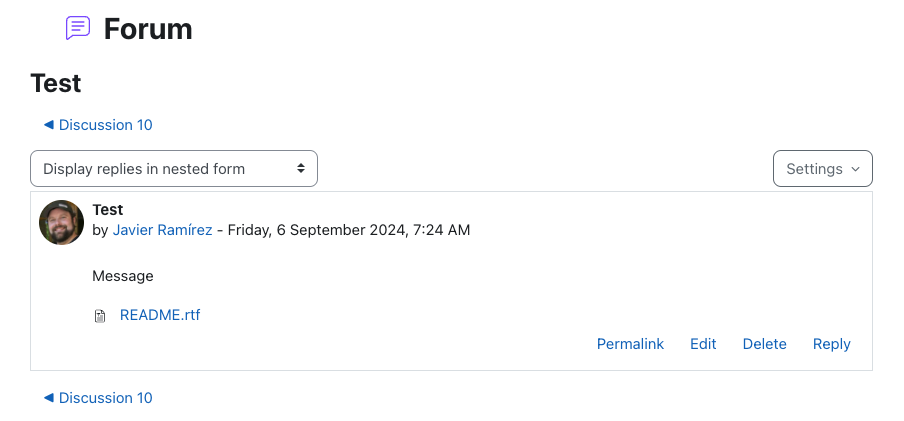Delete the Test forum post
The height and width of the screenshot is (421, 904).
[x=764, y=344]
